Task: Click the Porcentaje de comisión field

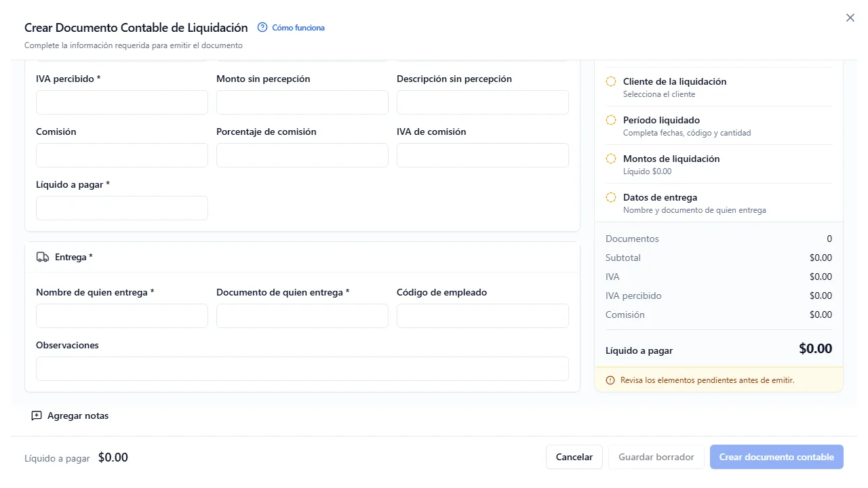Action: (302, 155)
